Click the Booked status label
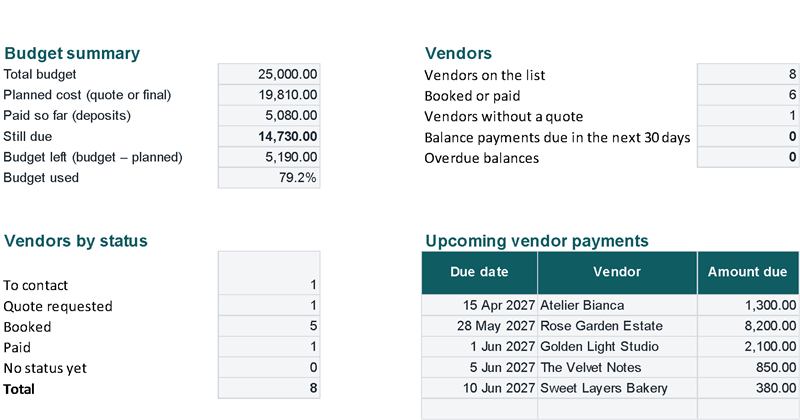 pyautogui.click(x=27, y=327)
